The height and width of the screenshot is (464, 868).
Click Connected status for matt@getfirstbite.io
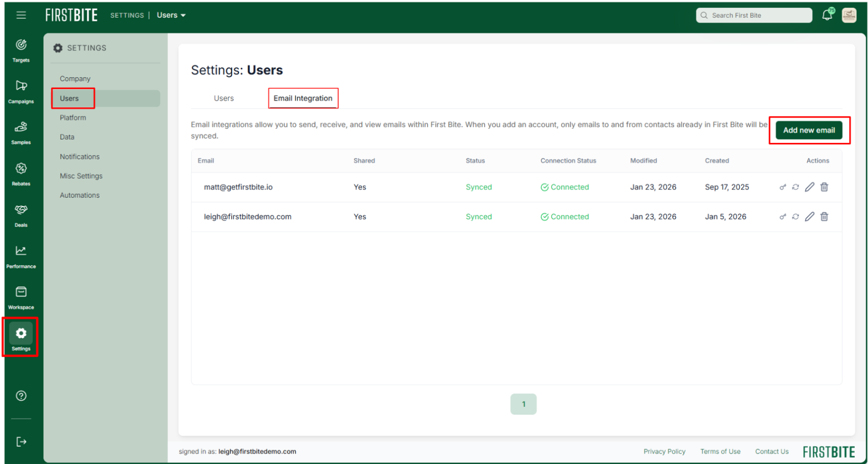[565, 187]
